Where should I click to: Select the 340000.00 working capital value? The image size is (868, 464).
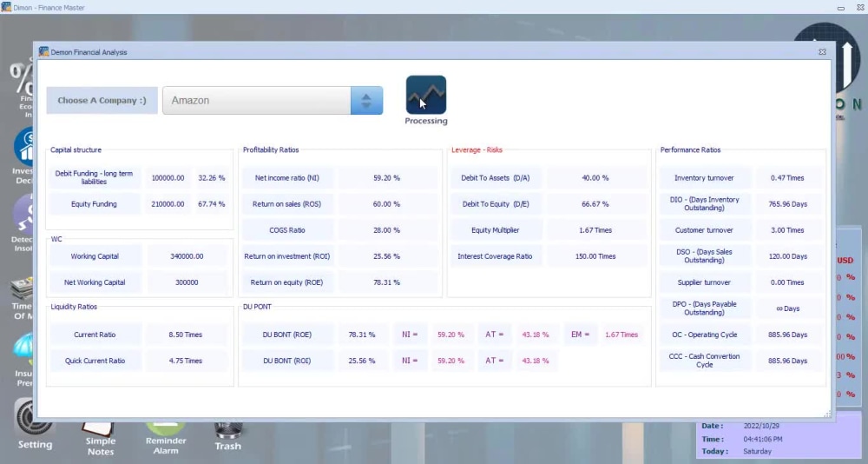pyautogui.click(x=187, y=256)
